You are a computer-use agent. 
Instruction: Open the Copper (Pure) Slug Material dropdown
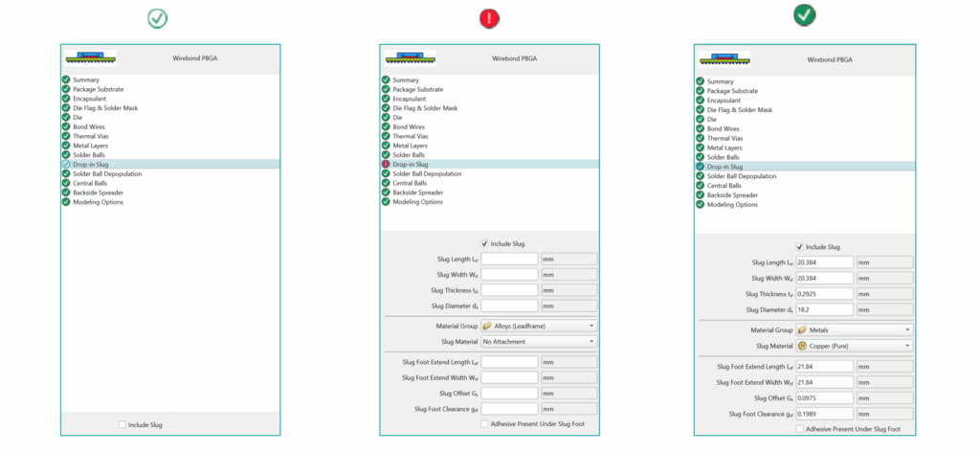853,346
